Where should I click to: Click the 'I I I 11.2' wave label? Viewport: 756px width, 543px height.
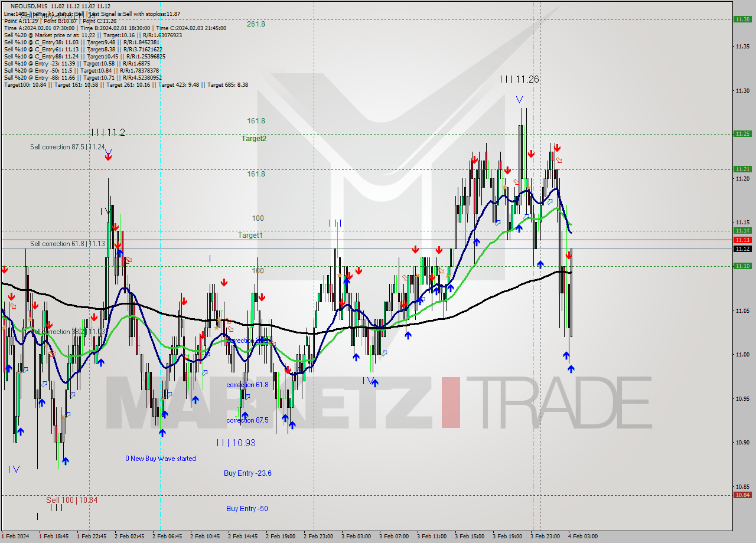108,132
